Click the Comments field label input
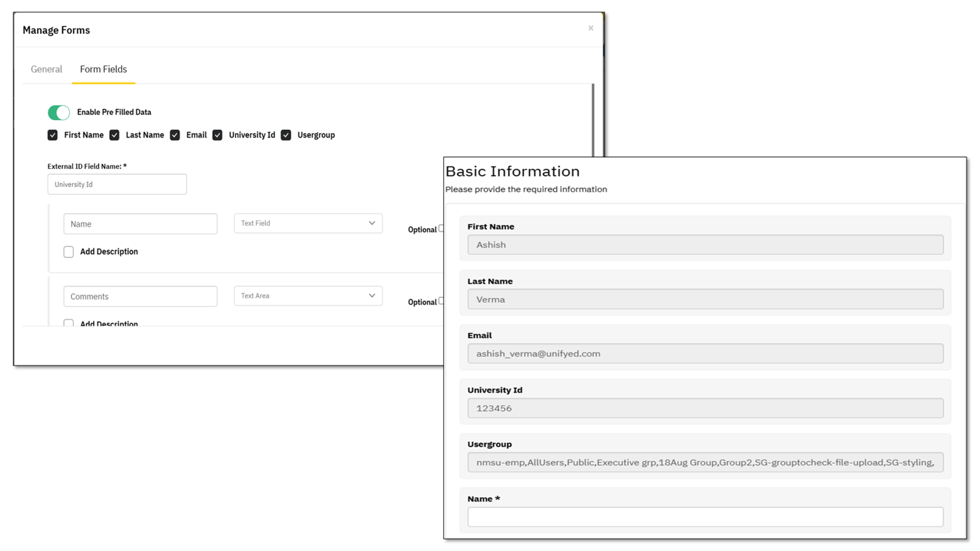Screen dimensions: 980x551 pyautogui.click(x=140, y=297)
